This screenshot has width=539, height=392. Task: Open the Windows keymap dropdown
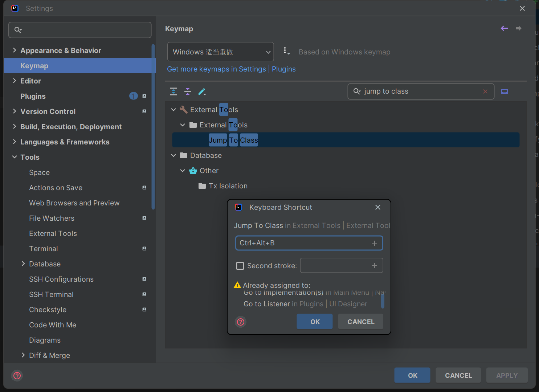(x=220, y=52)
